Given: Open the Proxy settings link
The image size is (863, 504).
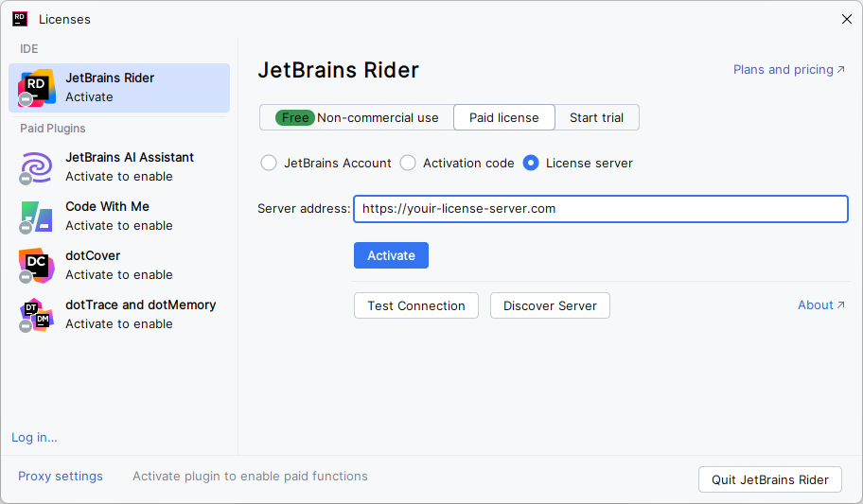Looking at the screenshot, I should point(61,477).
